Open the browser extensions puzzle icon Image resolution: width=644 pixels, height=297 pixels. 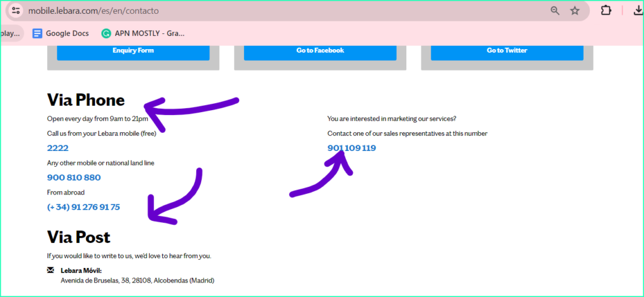[x=606, y=10]
